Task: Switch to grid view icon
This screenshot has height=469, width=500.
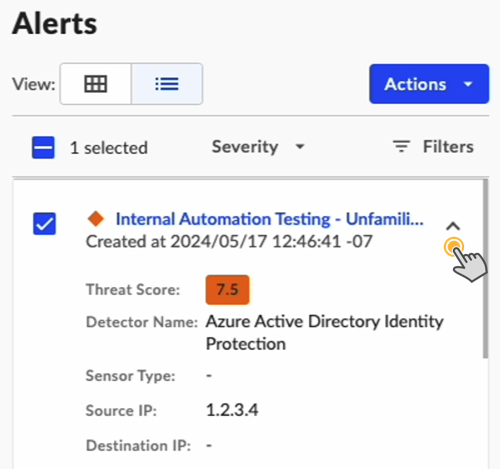Action: click(96, 84)
